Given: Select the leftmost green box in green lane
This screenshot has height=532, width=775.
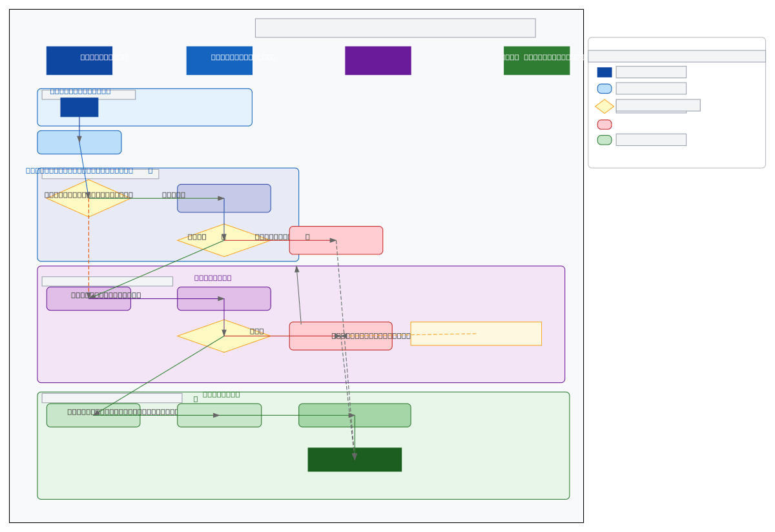Looking at the screenshot, I should (93, 415).
